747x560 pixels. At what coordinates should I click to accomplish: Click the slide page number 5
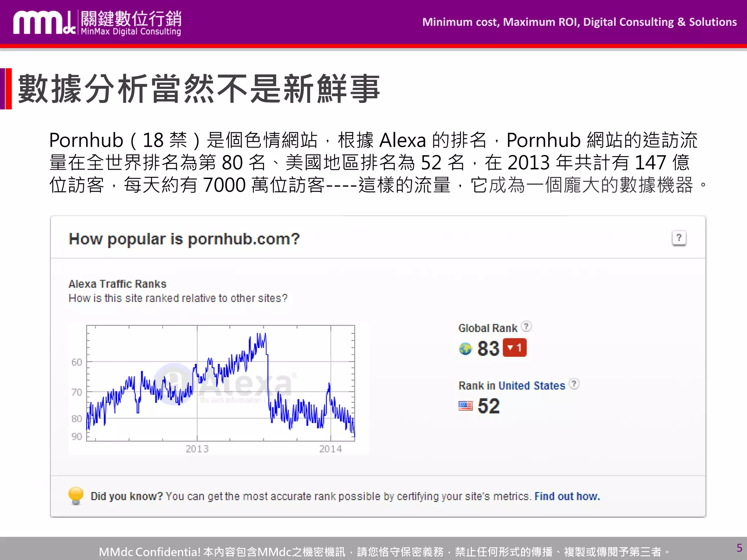tap(739, 548)
